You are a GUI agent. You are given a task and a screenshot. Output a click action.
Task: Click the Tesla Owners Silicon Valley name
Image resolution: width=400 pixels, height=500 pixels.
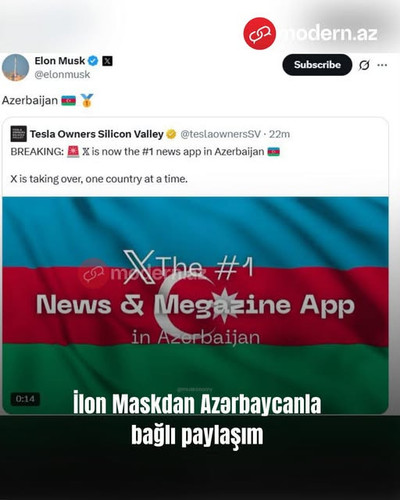97,134
